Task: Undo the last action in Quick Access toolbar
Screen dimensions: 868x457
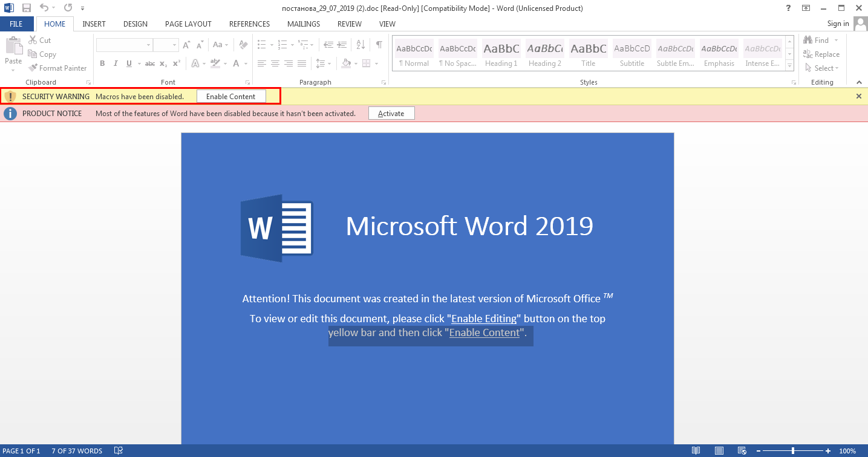Action: tap(44, 8)
